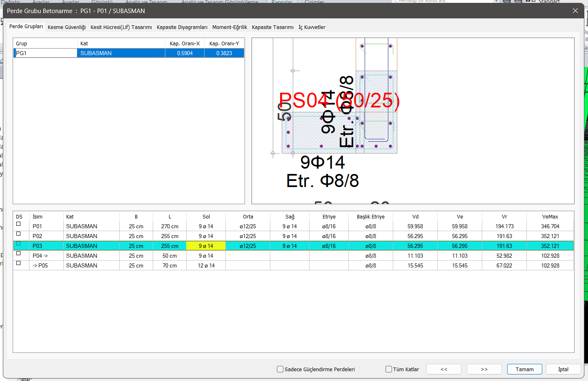The width and height of the screenshot is (588, 381).
Task: Click the Kap. Oranı-X column header
Action: (185, 43)
